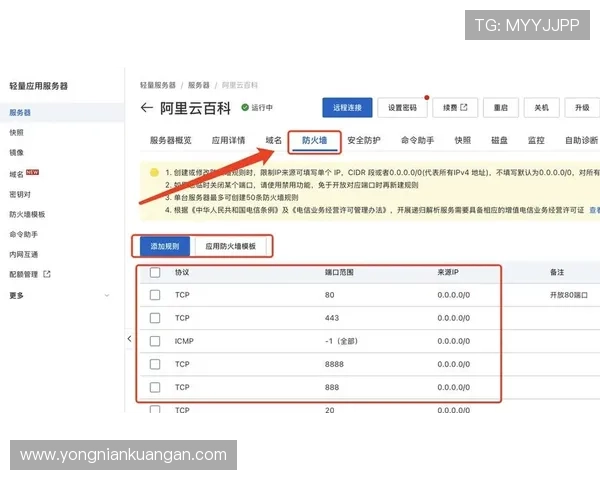Click the 轻量服务器 breadcrumb link
The height and width of the screenshot is (480, 600).
pos(158,85)
